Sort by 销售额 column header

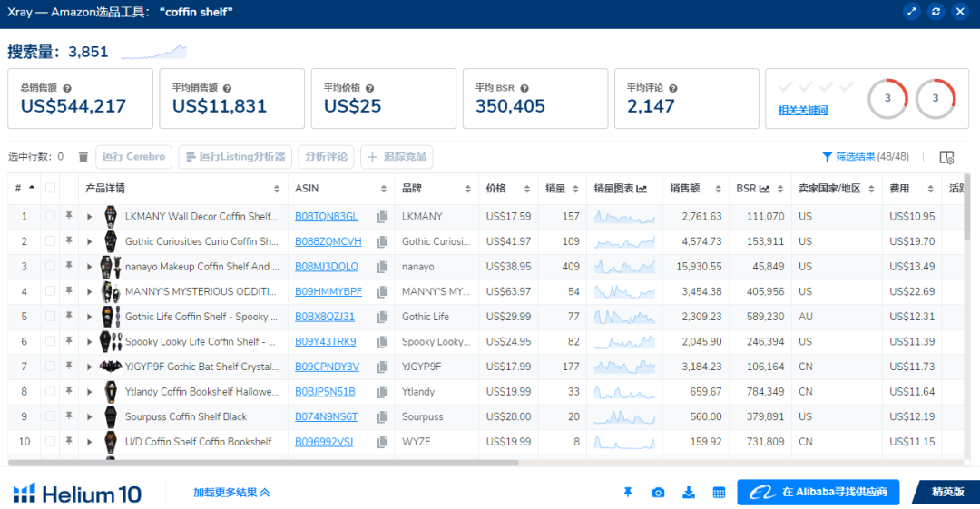(x=718, y=189)
